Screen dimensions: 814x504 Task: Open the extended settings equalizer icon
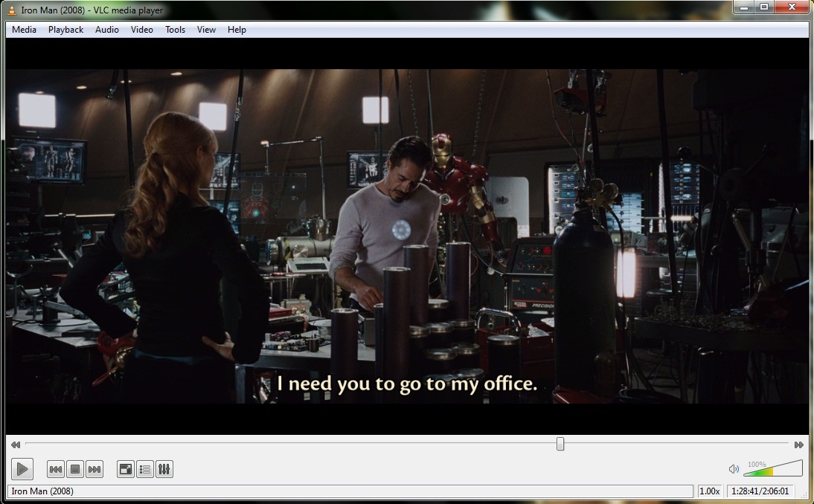[164, 469]
